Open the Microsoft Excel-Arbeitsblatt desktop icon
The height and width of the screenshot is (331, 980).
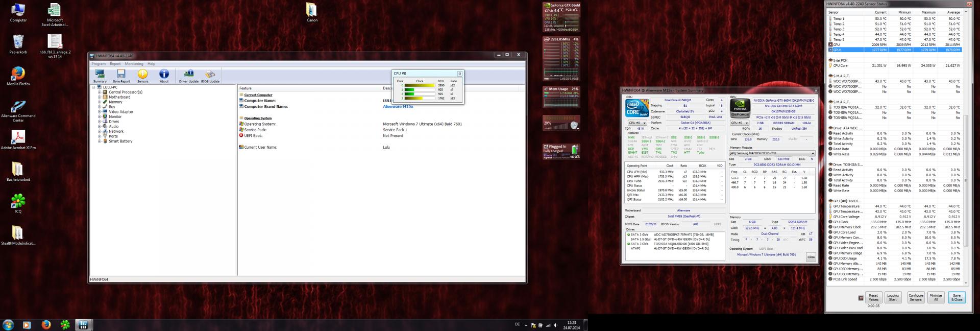pyautogui.click(x=55, y=14)
